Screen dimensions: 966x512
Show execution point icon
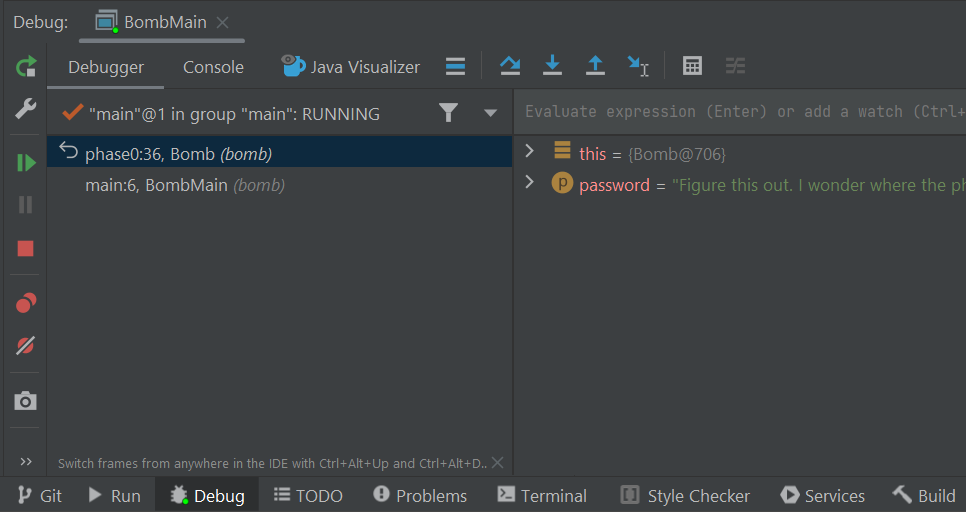tap(455, 66)
